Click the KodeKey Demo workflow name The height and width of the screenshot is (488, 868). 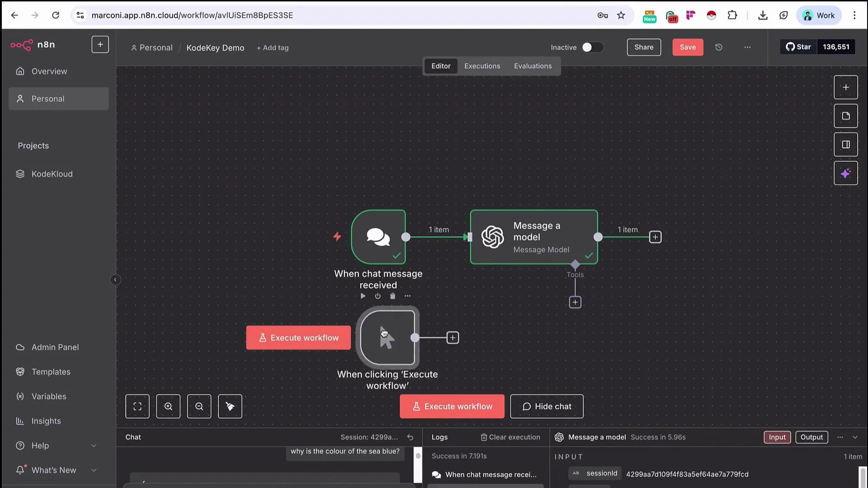point(215,47)
